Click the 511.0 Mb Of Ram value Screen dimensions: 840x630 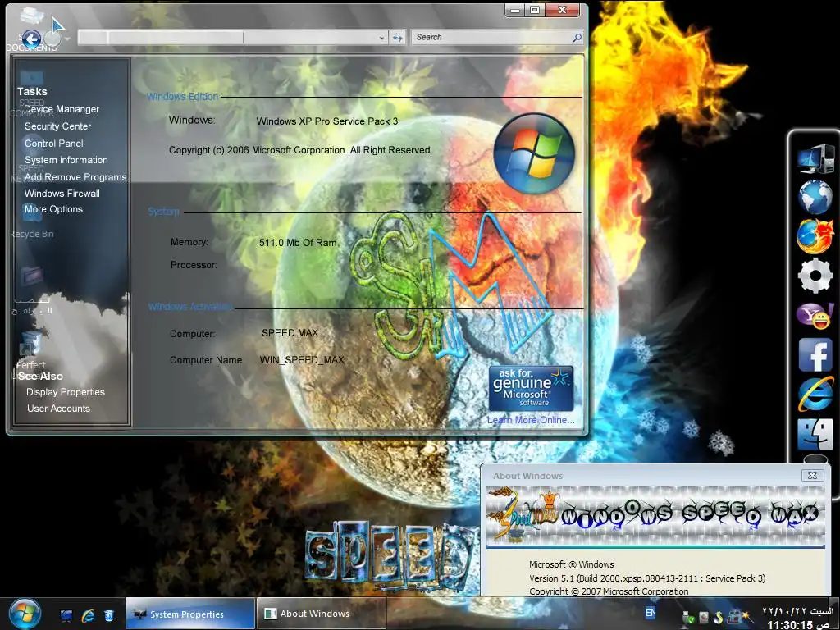pyautogui.click(x=298, y=242)
